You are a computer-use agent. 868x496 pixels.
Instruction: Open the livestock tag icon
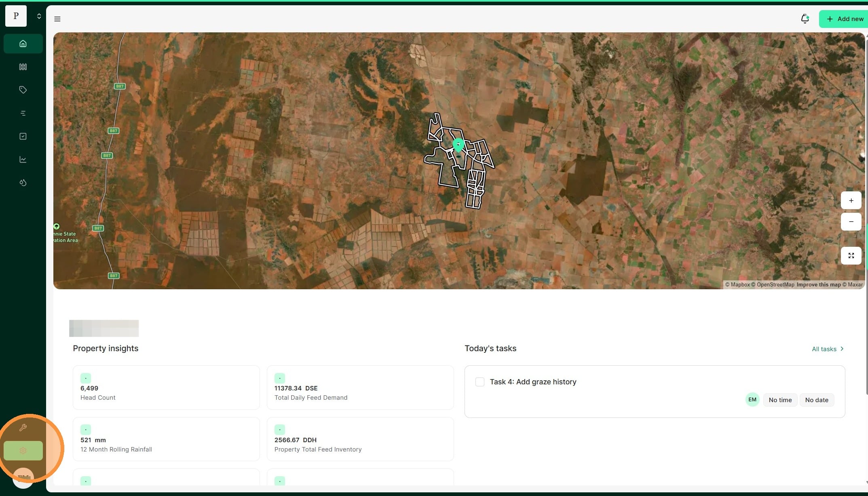tap(23, 90)
